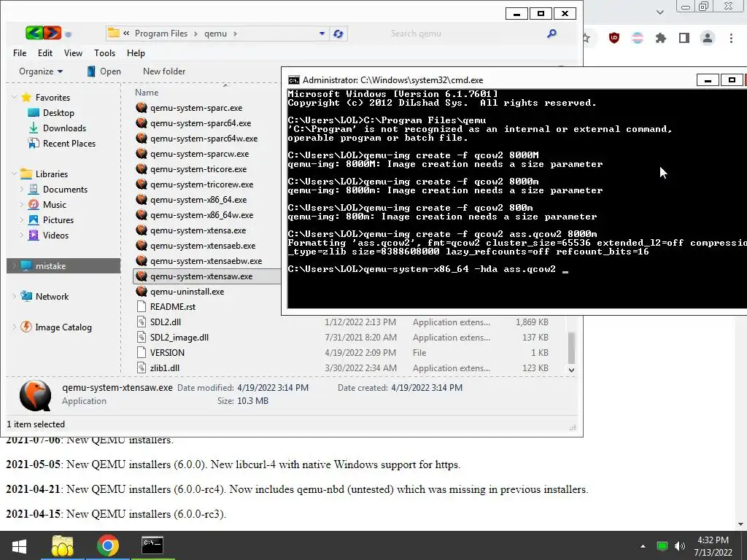This screenshot has height=560, width=747.
Task: Switch to Chrome on the taskbar
Action: pos(108,545)
